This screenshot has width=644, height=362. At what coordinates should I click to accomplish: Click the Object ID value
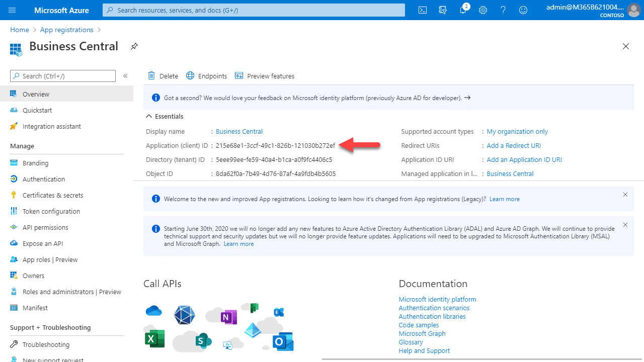pos(276,173)
